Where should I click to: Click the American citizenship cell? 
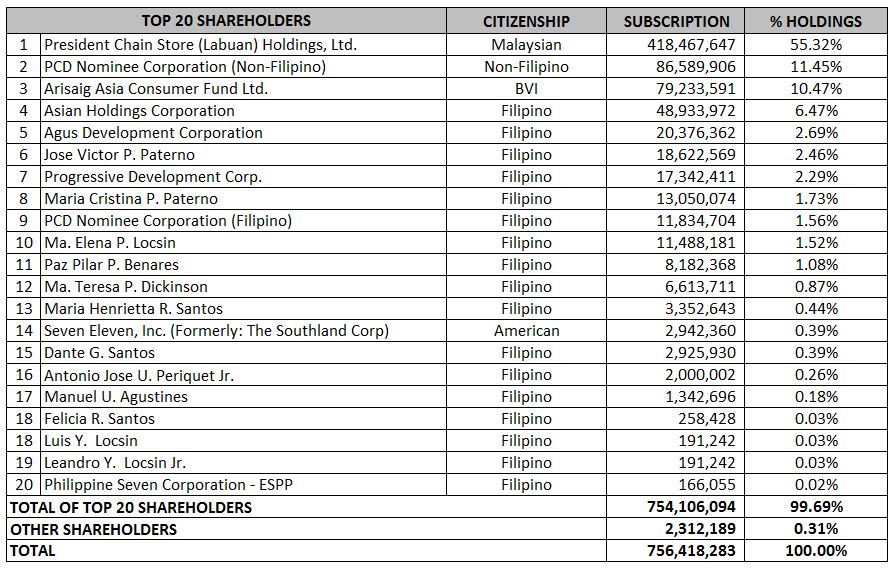526,331
